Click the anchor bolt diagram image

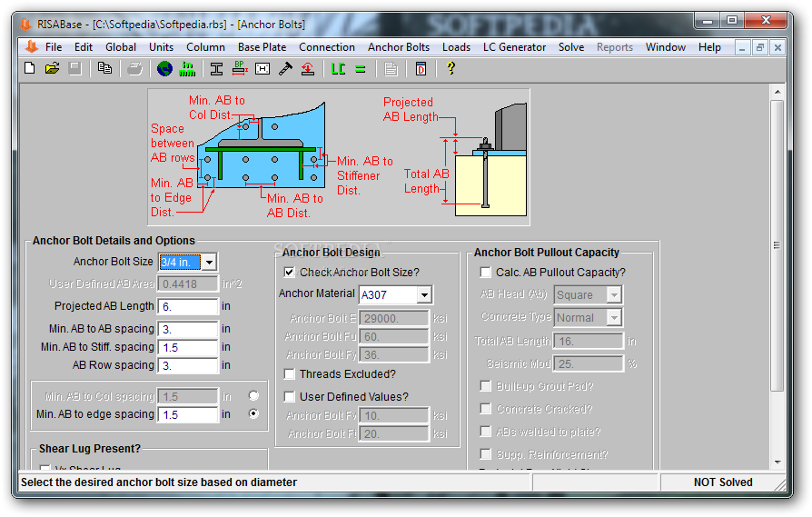[339, 157]
